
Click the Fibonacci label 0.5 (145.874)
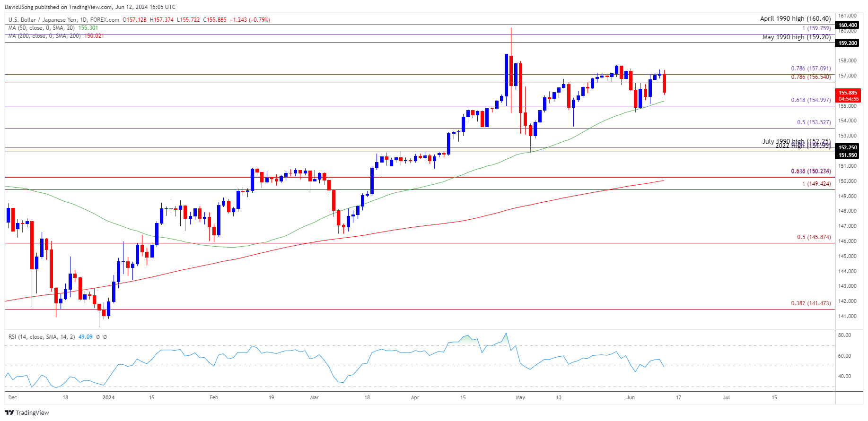[x=814, y=237]
